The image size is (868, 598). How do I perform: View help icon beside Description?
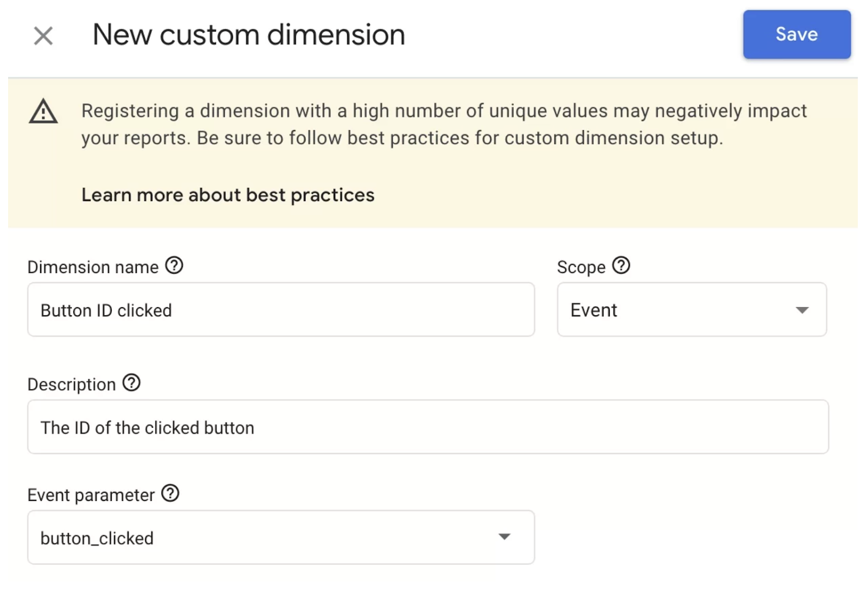pyautogui.click(x=131, y=383)
